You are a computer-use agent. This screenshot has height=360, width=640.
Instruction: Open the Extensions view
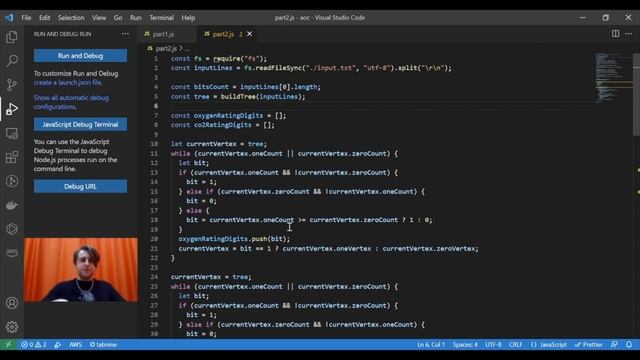click(x=12, y=157)
